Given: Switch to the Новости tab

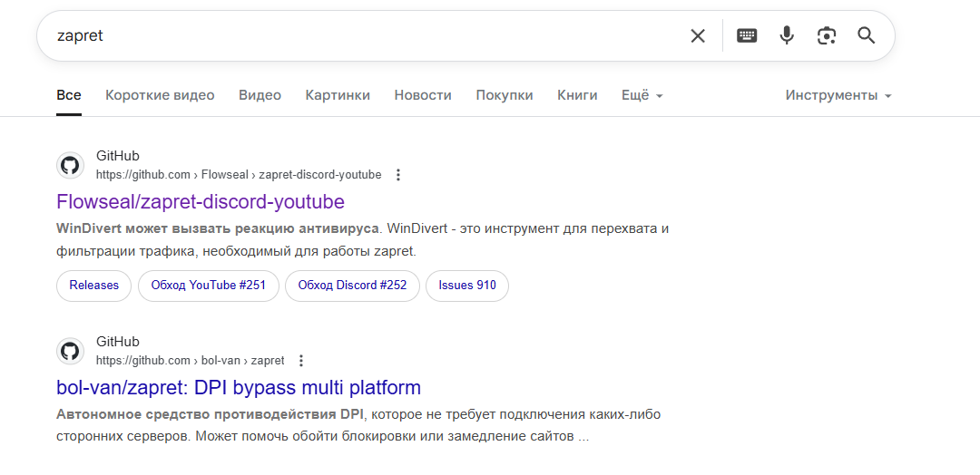Looking at the screenshot, I should [x=423, y=95].
